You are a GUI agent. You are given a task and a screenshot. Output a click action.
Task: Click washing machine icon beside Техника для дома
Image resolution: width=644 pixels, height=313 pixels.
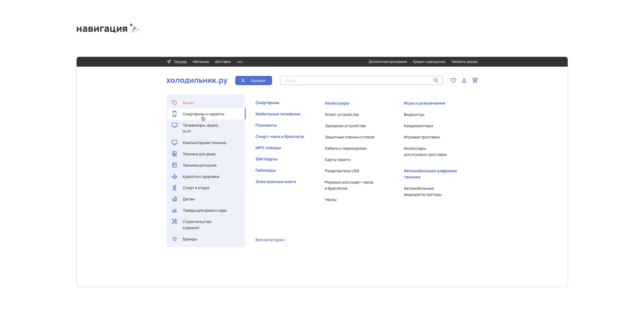[175, 154]
